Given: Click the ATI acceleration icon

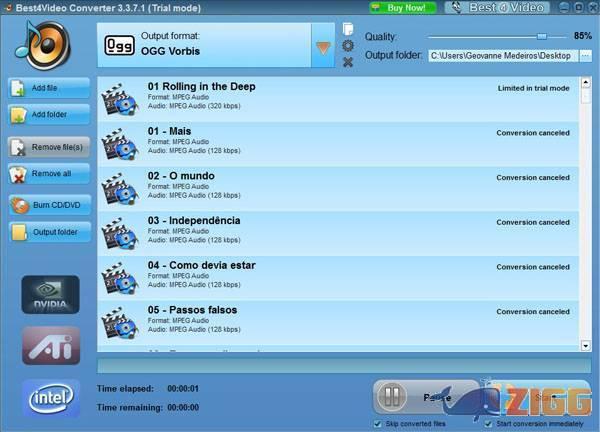Looking at the screenshot, I should (51, 346).
